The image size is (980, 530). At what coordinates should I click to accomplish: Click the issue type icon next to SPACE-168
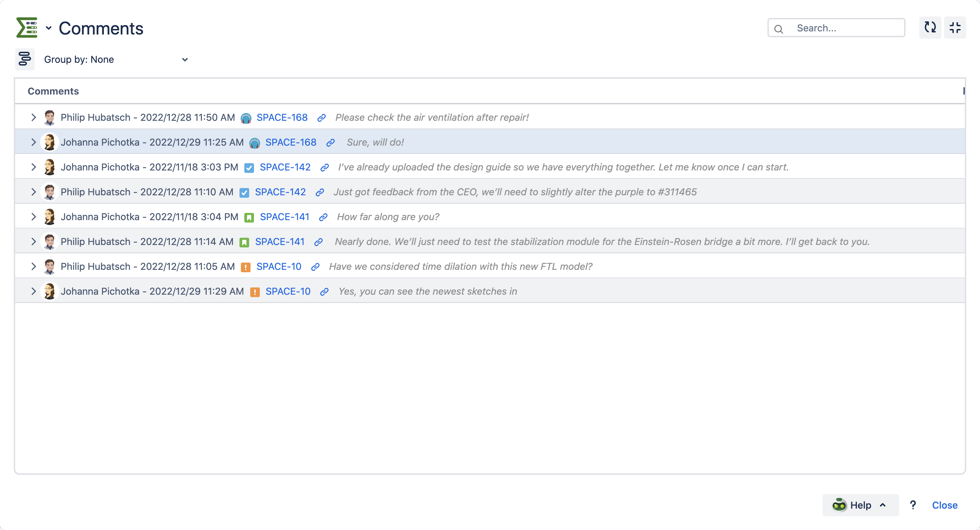(246, 117)
